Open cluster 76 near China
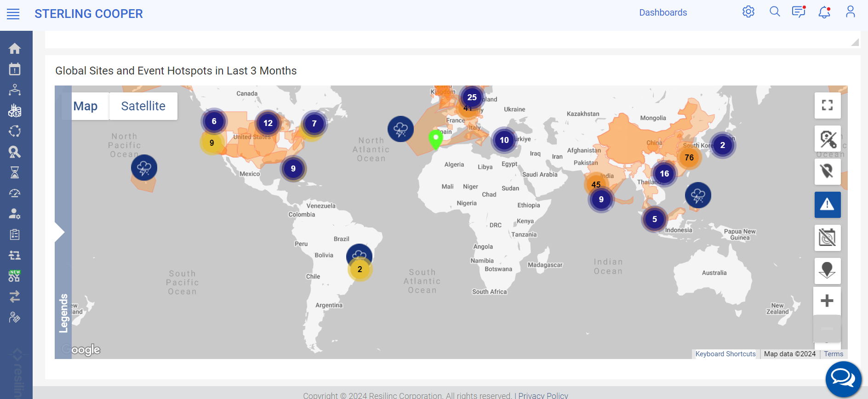 point(689,157)
